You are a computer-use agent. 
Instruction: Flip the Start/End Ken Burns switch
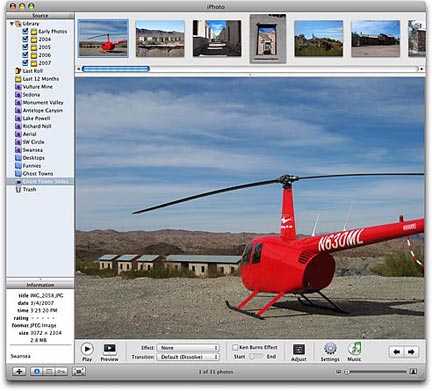pyautogui.click(x=256, y=357)
